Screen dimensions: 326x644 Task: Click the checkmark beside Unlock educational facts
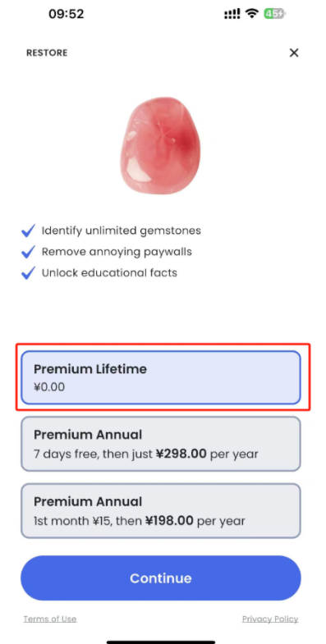pos(28,272)
